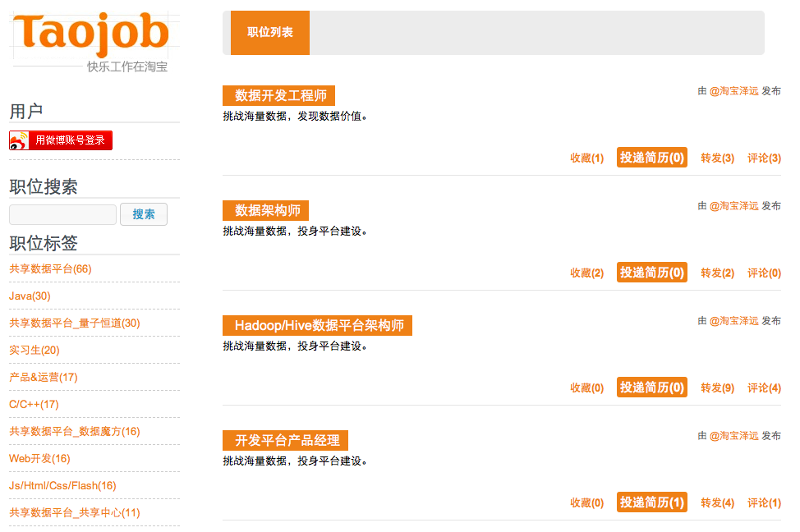Choose the Web开发(16) tag

tap(39, 459)
